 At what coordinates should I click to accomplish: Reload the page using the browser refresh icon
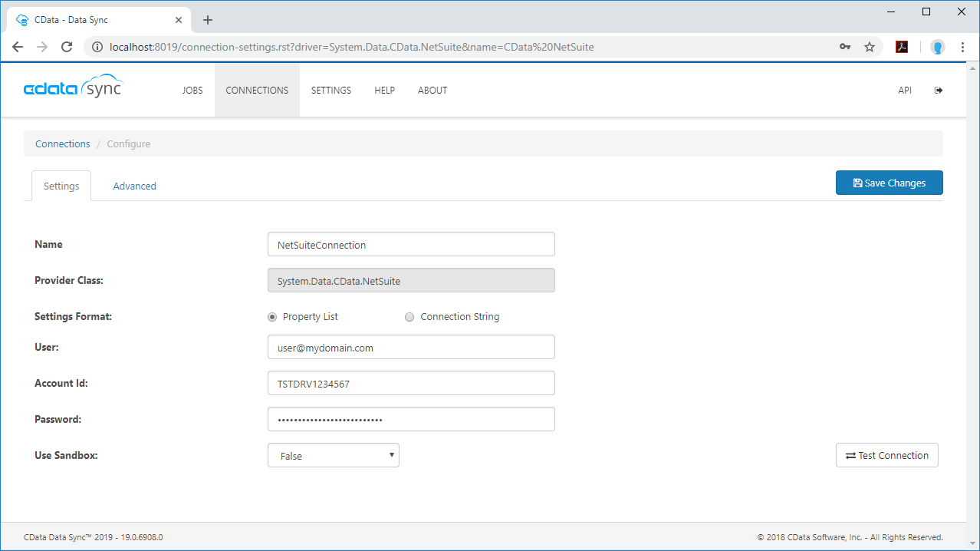(x=67, y=47)
